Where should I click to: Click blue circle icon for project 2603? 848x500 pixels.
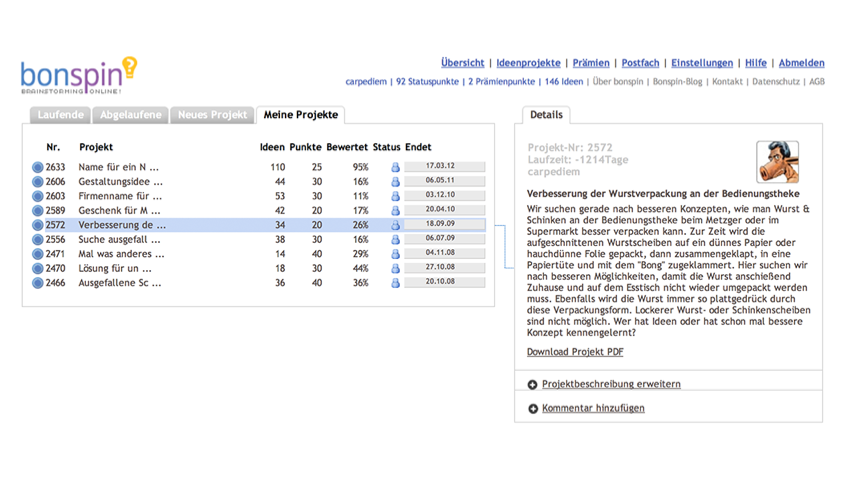(x=38, y=197)
